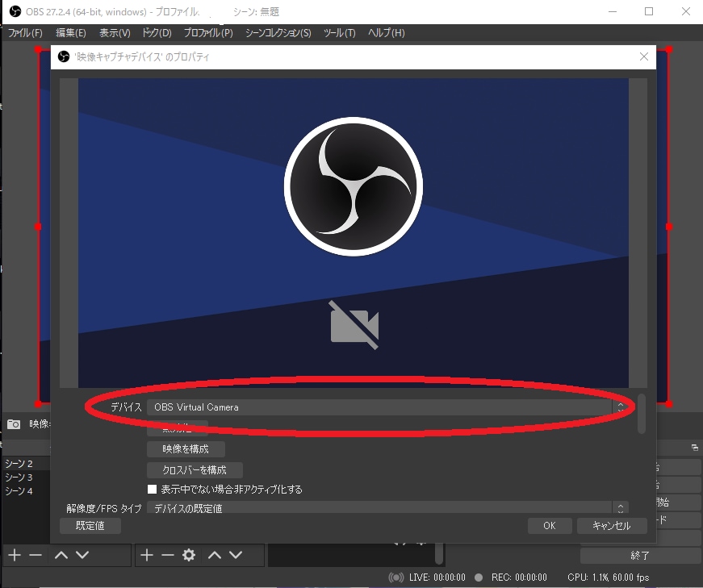Move source up with the up arrow
This screenshot has width=703, height=588.
click(215, 555)
